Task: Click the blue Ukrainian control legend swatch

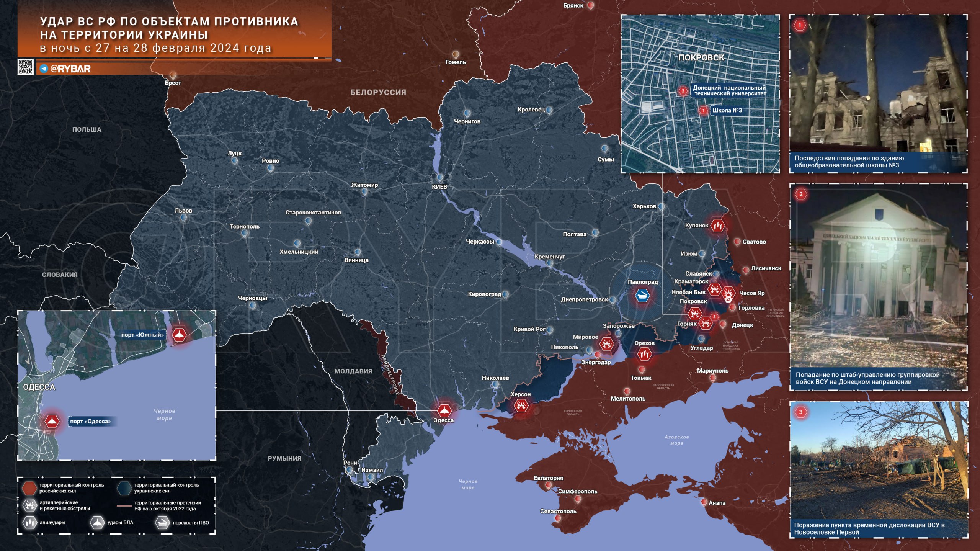Action: [124, 488]
